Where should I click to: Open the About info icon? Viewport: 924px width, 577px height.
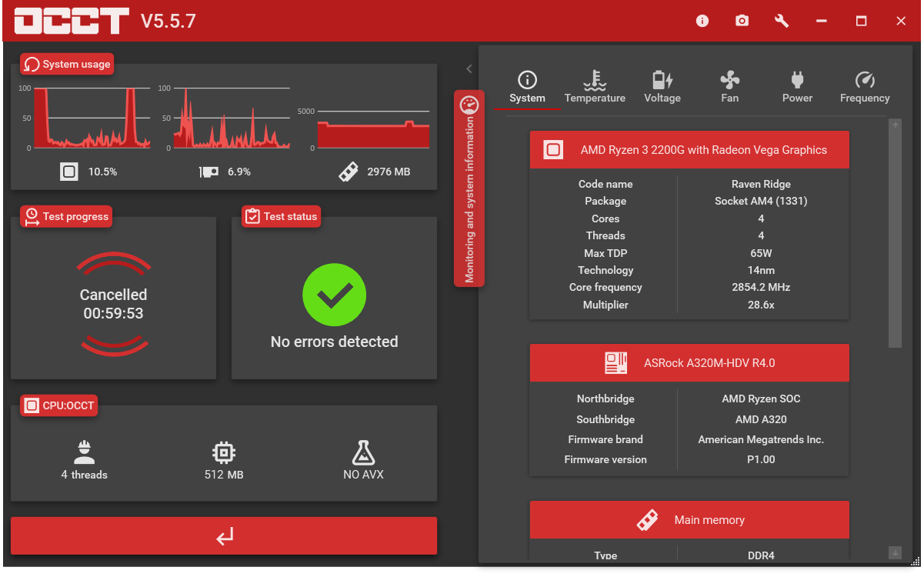pyautogui.click(x=702, y=21)
